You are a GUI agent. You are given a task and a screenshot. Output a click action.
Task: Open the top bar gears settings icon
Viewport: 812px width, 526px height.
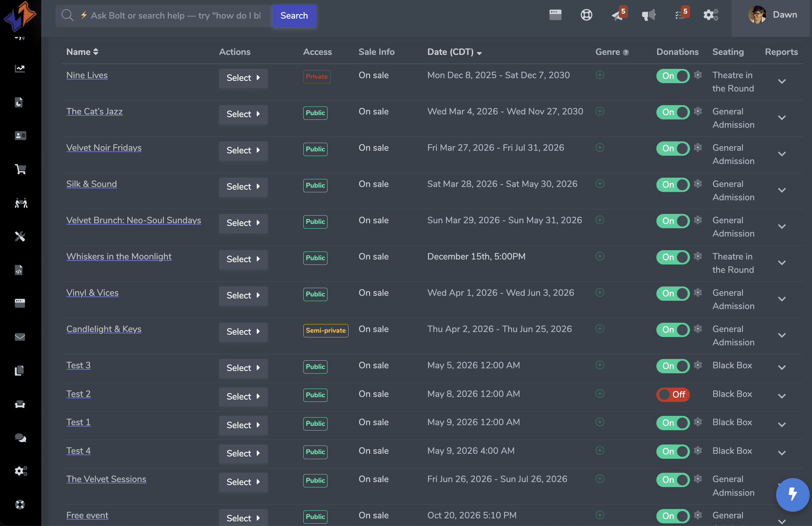click(711, 15)
